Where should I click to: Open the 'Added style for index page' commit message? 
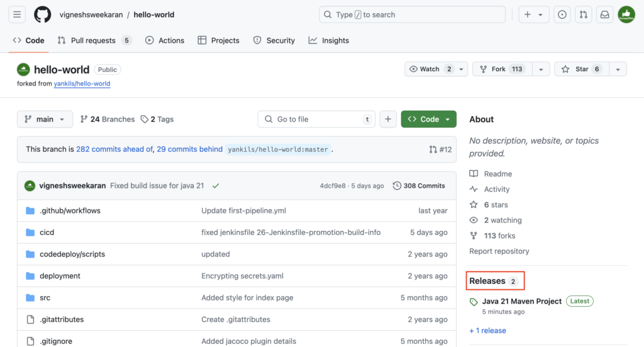pos(247,298)
